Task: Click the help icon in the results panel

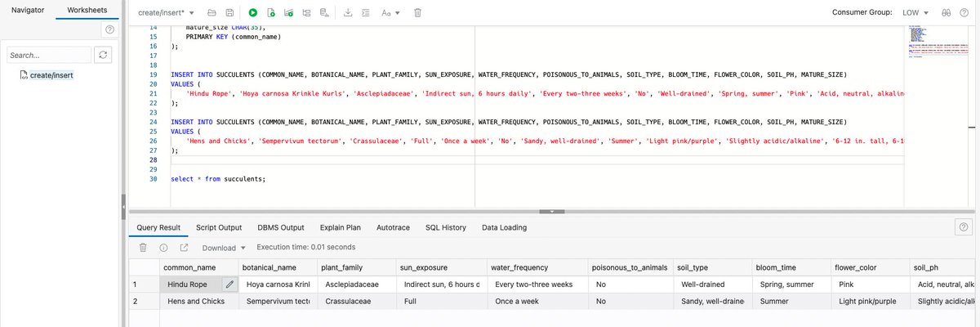Action: point(964,227)
